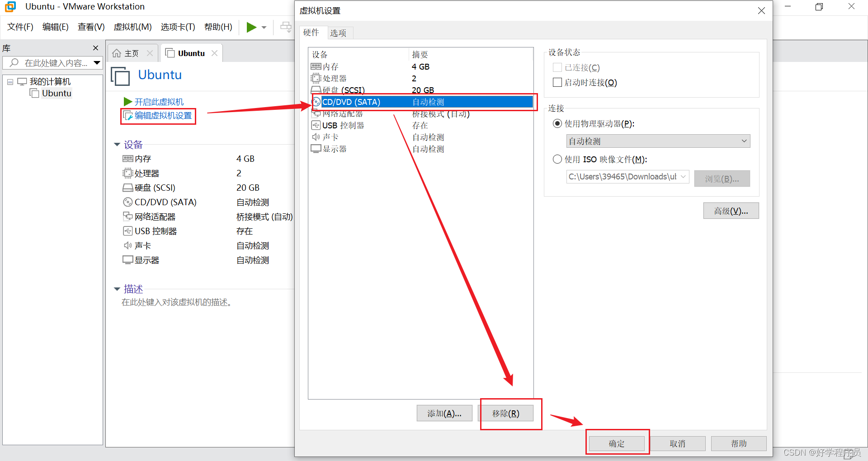Click 网络适配器 icon in main window

(x=128, y=216)
